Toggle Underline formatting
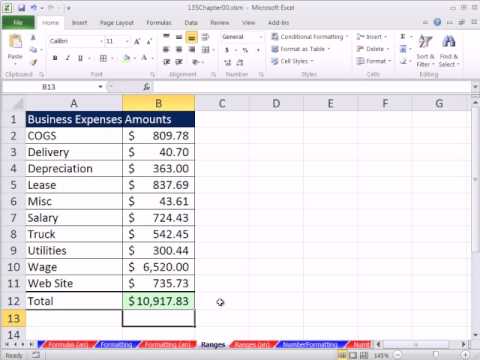Viewport: 480px width, 360px height. pos(80,58)
